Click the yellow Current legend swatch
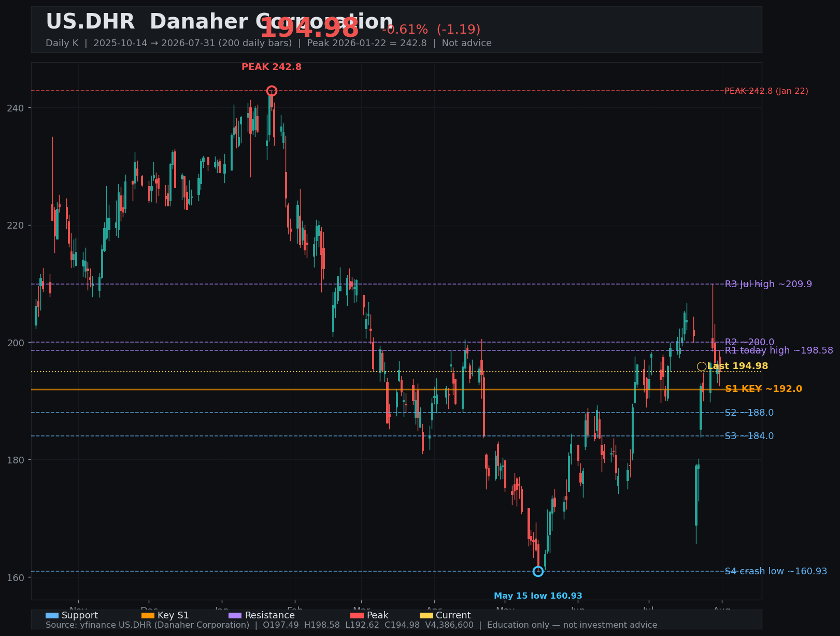The image size is (840, 636). [x=426, y=615]
